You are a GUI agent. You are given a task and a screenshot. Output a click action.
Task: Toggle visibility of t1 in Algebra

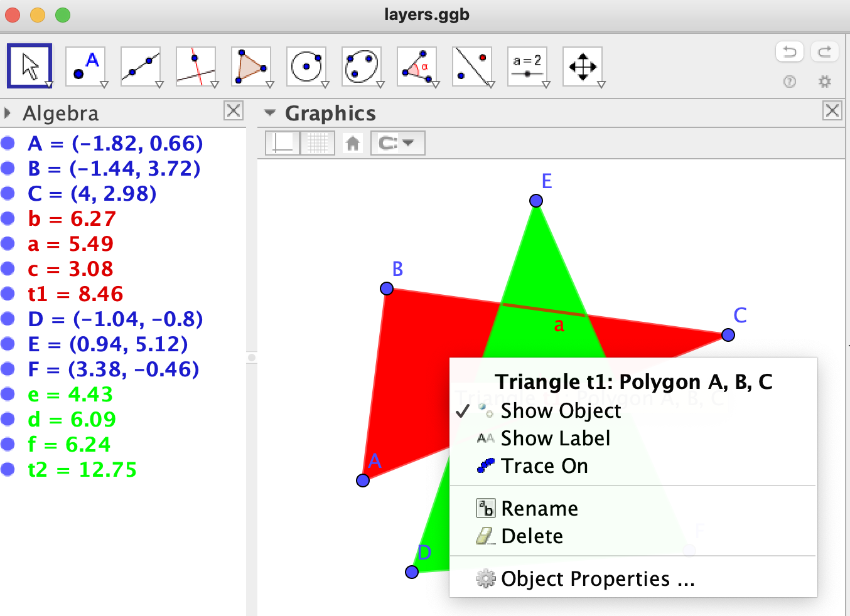[x=8, y=294]
